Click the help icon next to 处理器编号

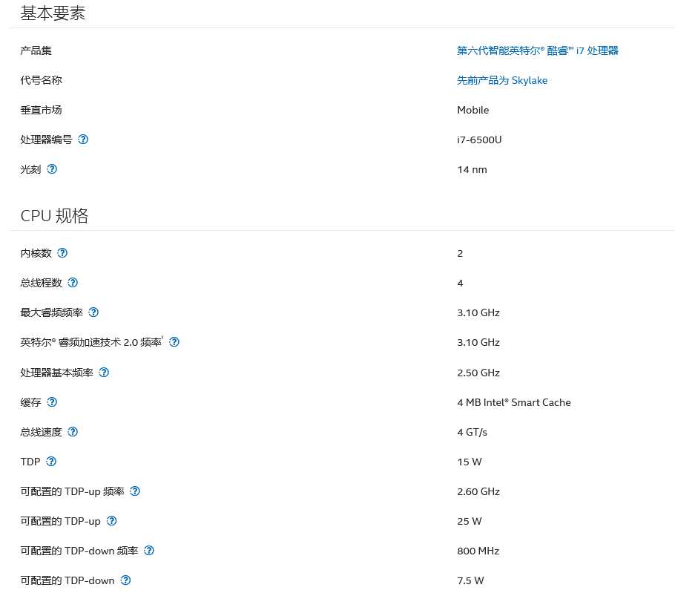point(83,140)
